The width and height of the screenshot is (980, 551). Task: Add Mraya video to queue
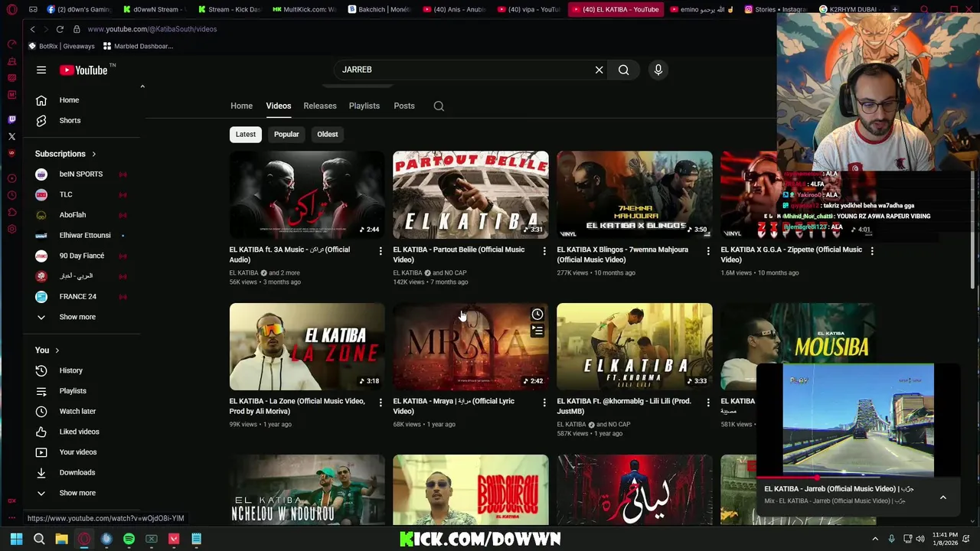click(x=537, y=331)
